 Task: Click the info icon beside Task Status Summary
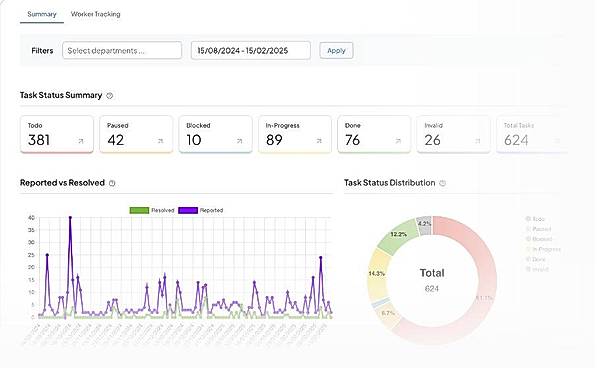109,96
